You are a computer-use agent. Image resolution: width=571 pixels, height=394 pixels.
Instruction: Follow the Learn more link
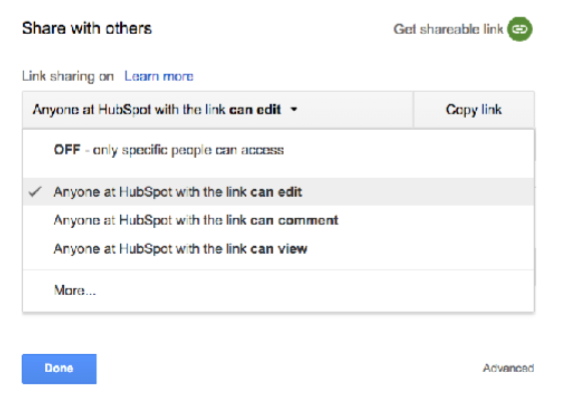(x=159, y=76)
